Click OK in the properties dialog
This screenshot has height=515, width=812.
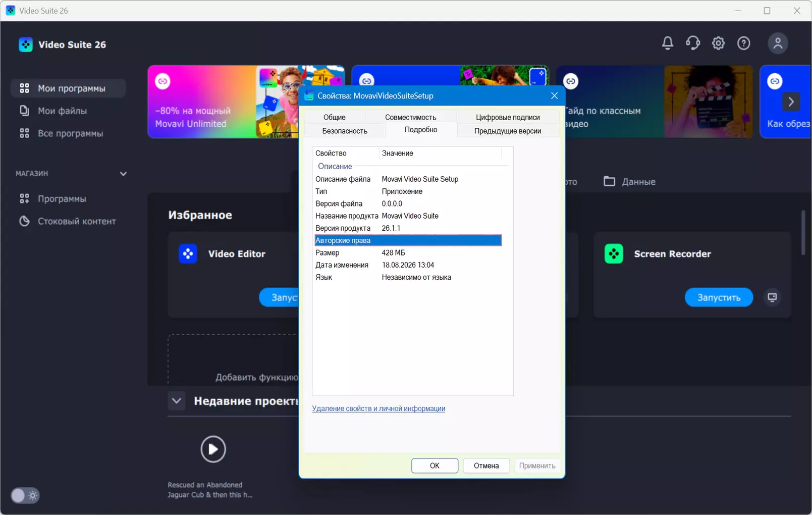point(435,466)
